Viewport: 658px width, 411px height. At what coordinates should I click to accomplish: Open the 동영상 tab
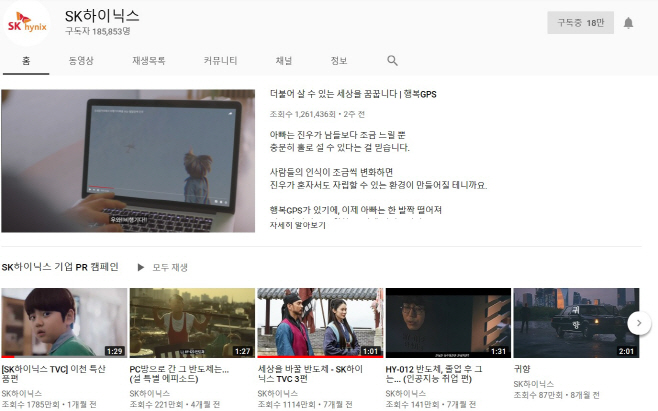pos(81,61)
